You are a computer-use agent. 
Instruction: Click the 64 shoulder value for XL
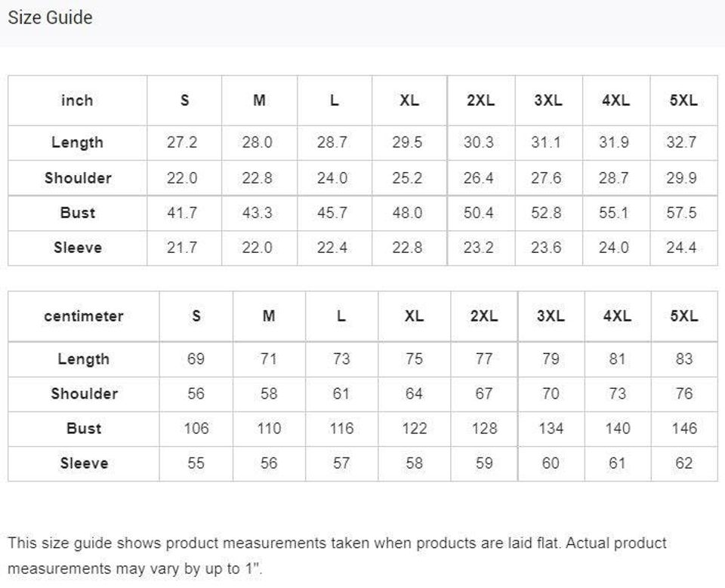(414, 393)
